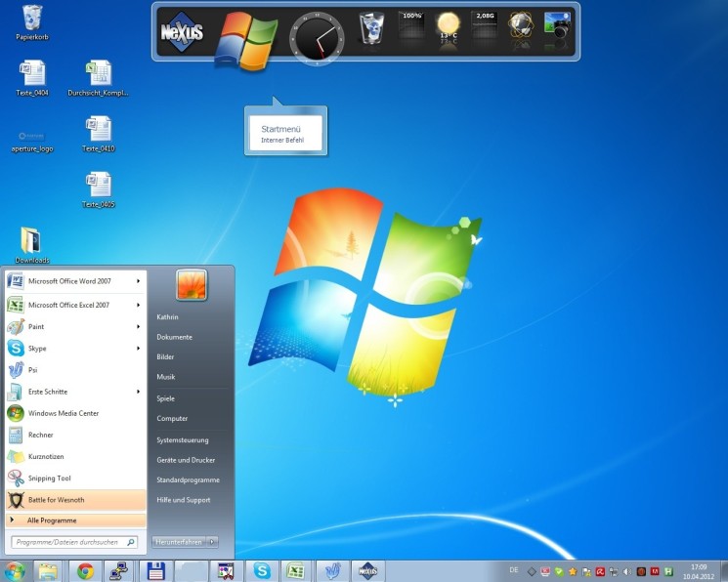Open Musik from the Start menu
This screenshot has height=582, width=728.
166,377
